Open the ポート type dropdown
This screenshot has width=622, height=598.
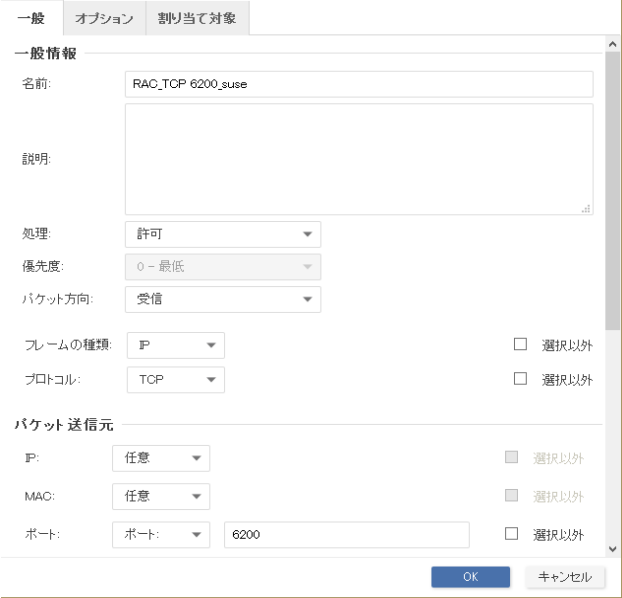[161, 535]
